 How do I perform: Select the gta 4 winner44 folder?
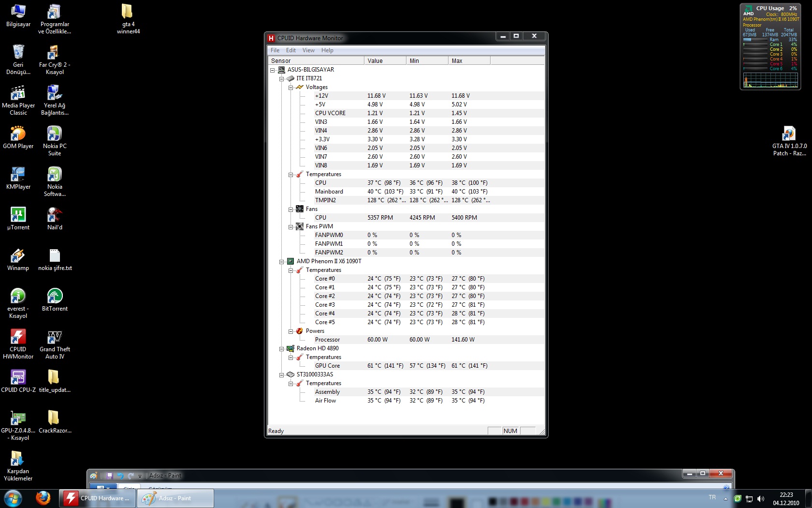click(x=128, y=19)
